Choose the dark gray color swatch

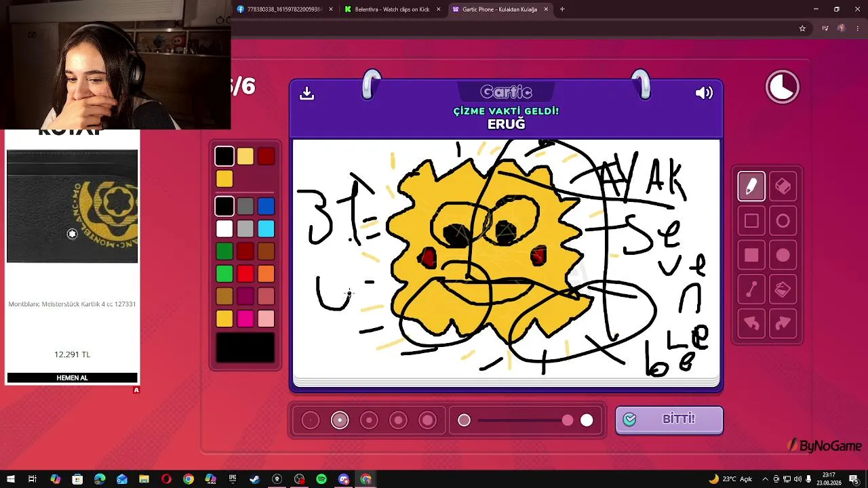point(245,206)
